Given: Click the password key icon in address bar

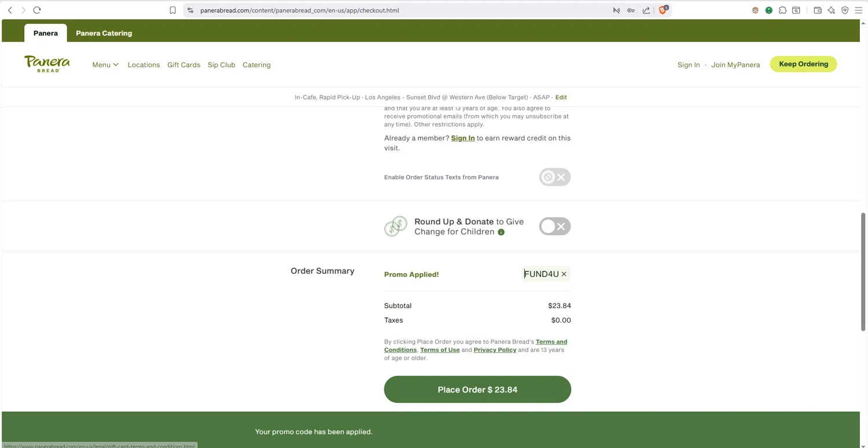Looking at the screenshot, I should pos(631,10).
